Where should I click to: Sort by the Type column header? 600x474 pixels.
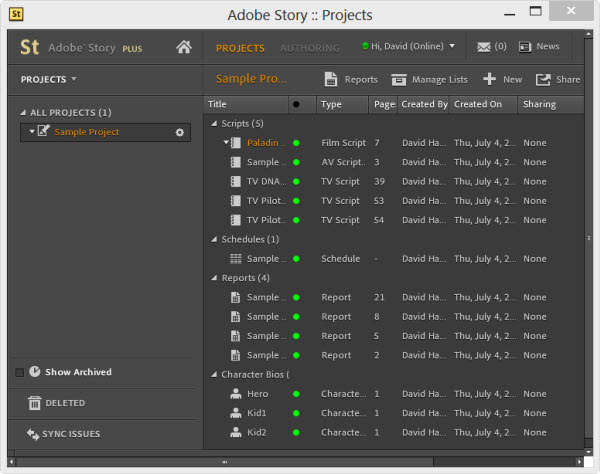(x=342, y=104)
